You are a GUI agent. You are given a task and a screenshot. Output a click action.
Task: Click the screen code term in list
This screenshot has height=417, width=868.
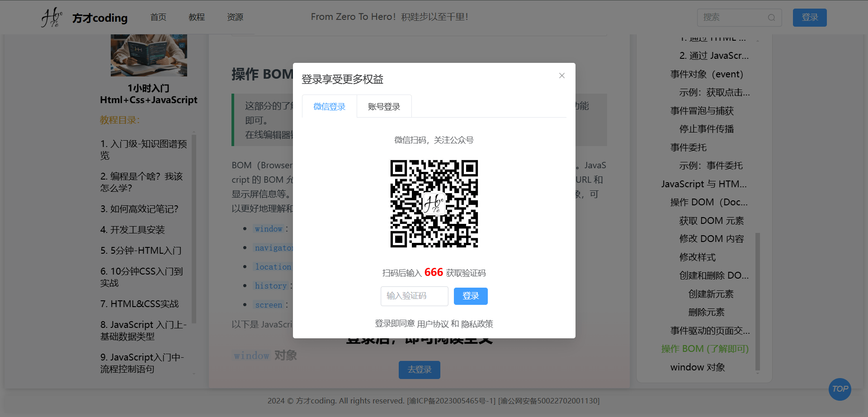click(x=269, y=305)
